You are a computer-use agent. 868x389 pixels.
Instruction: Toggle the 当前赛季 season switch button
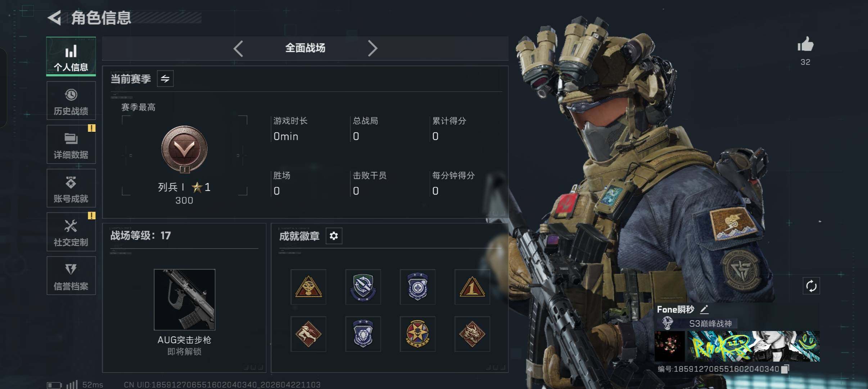click(x=165, y=79)
